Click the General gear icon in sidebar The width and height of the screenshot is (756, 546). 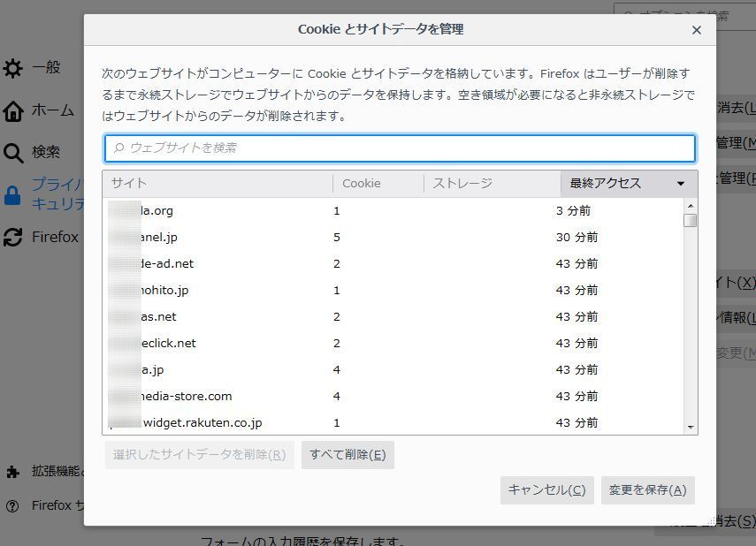coord(12,68)
